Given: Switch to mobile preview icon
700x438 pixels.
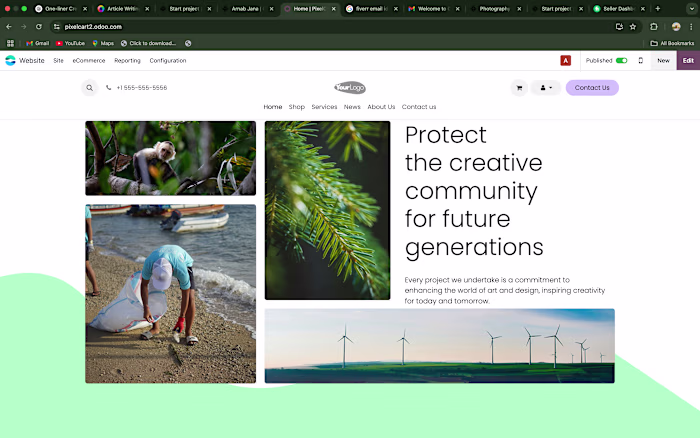Looking at the screenshot, I should 641,60.
